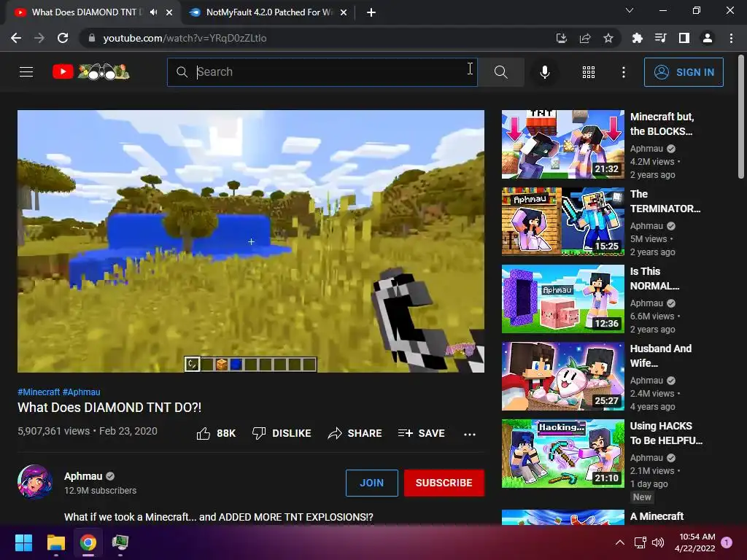Open the #Aphmau hashtag link
747x560 pixels.
(x=82, y=392)
